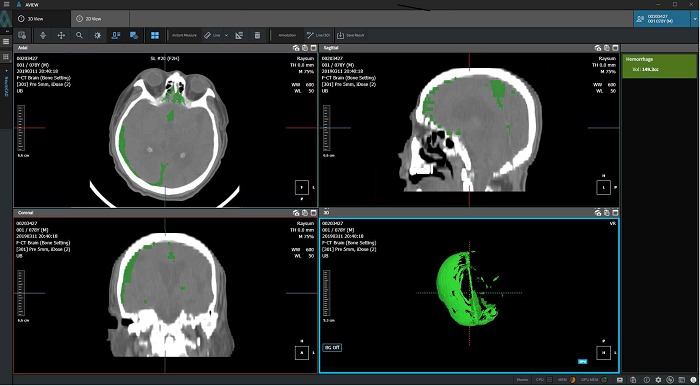
Task: Select the Zoom magnifier tool
Action: [x=79, y=35]
